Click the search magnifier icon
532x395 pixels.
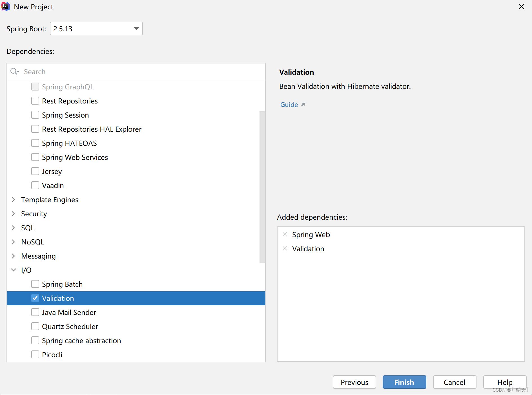[x=14, y=72]
